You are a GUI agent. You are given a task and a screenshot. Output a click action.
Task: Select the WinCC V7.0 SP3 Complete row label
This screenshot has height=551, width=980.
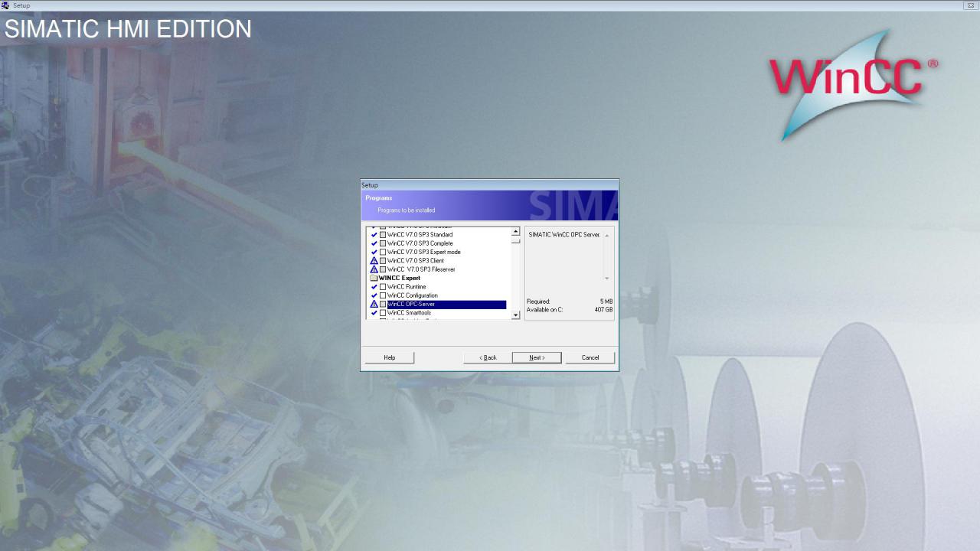click(x=420, y=243)
